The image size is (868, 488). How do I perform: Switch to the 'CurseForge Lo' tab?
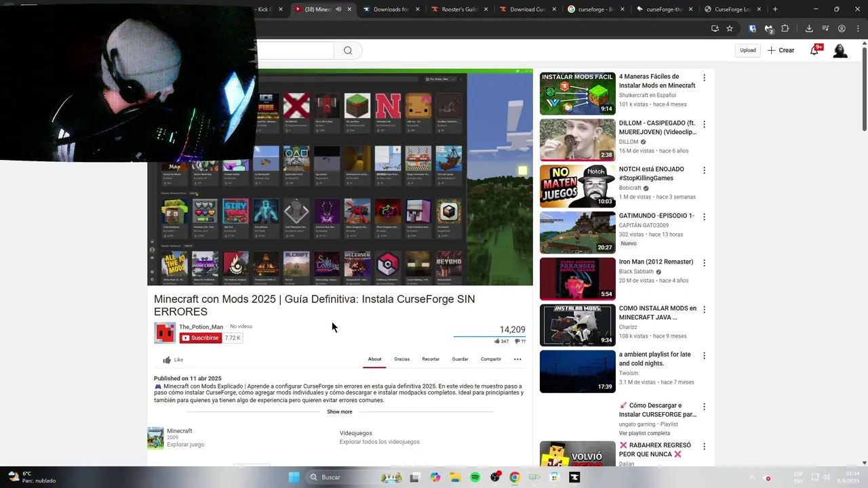pos(732,9)
